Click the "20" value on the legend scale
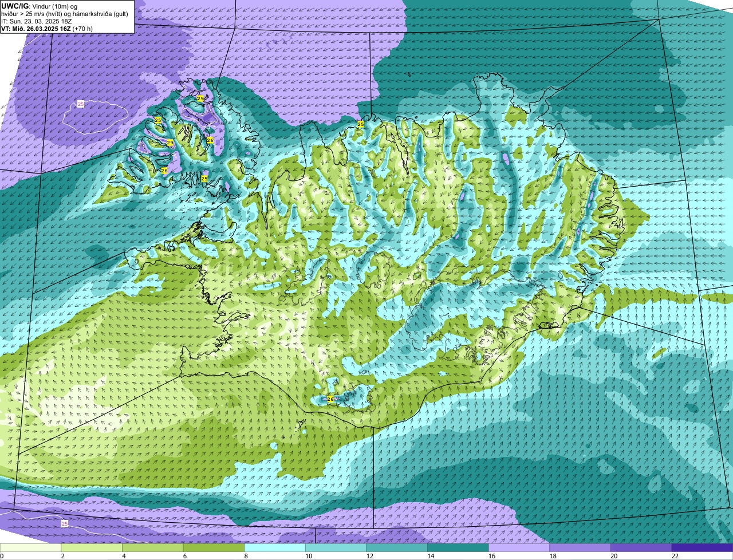 pos(614,556)
